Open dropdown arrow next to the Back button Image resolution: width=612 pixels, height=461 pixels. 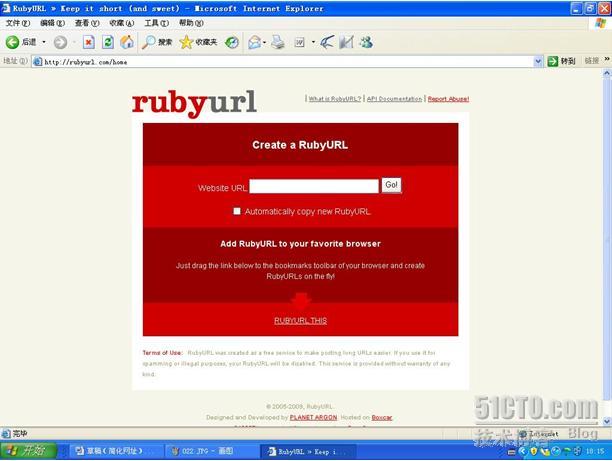44,42
